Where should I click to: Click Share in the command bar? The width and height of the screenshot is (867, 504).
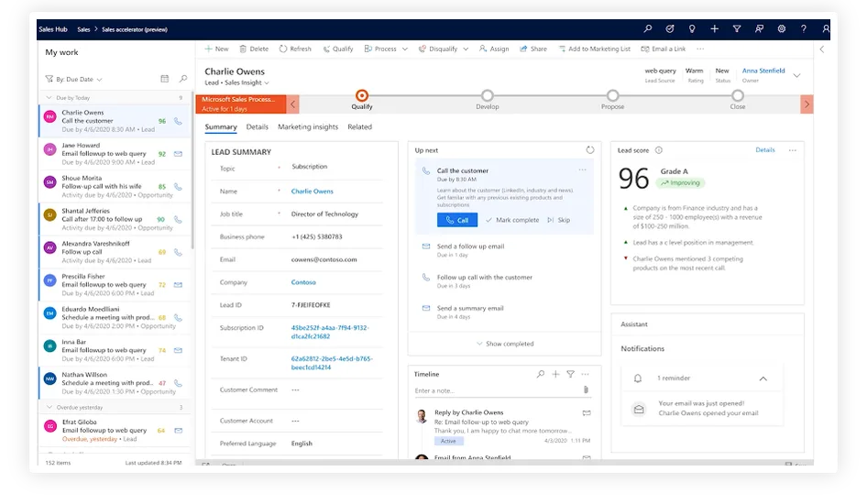tap(533, 49)
